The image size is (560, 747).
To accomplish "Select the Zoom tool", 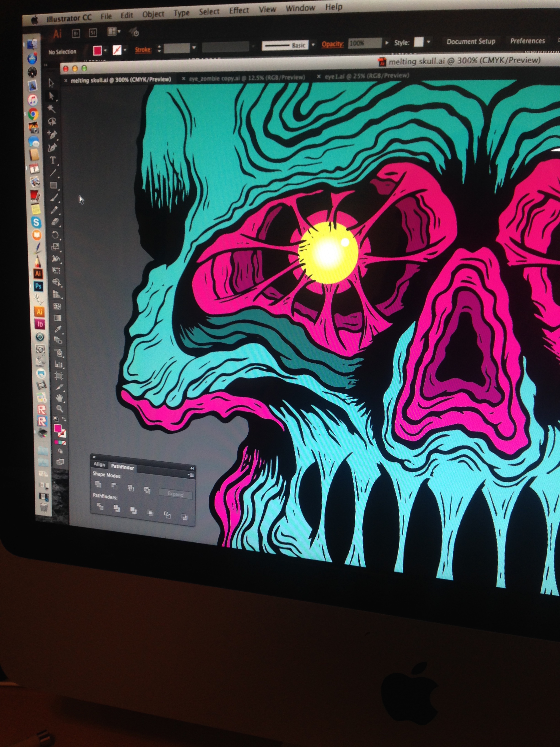I will click(x=60, y=409).
